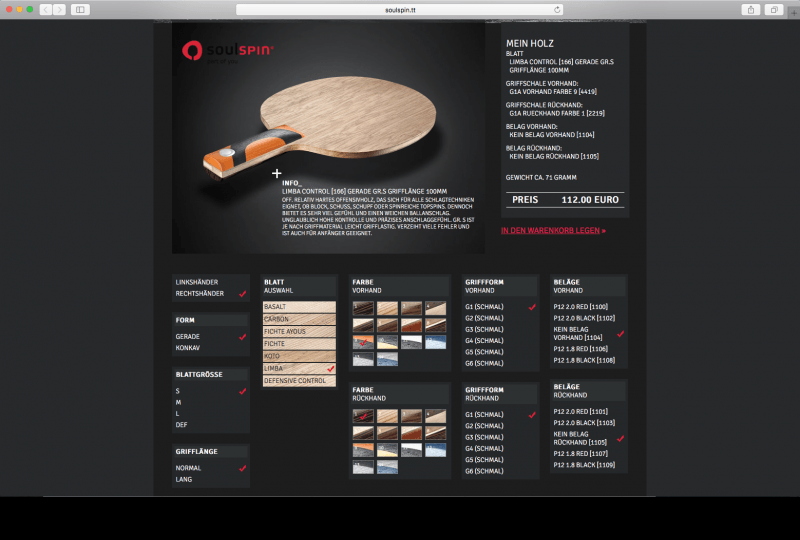Select Farbe Vorhand swatch 2 light wood
Screen dimensions: 800x540
click(x=387, y=308)
